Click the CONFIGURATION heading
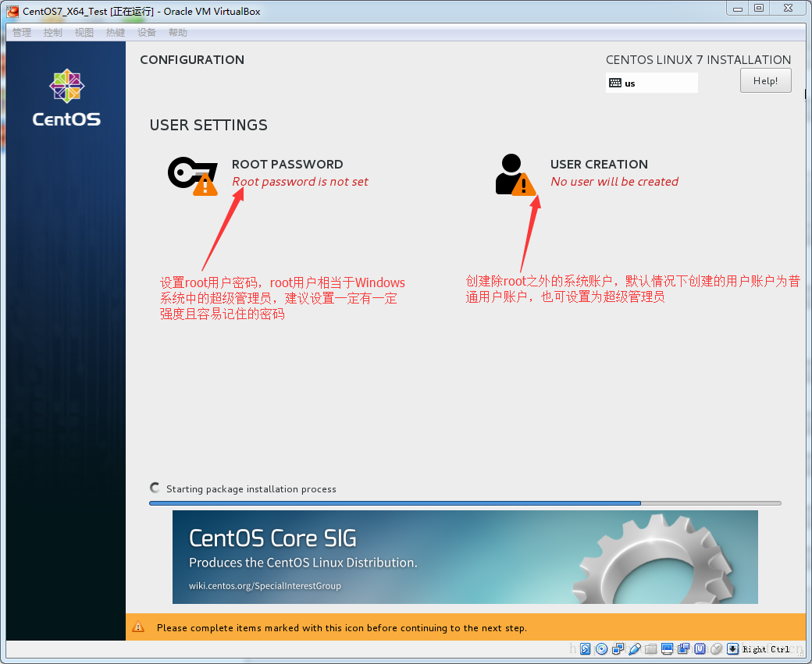Screen dimensions: 812x664 pos(192,59)
